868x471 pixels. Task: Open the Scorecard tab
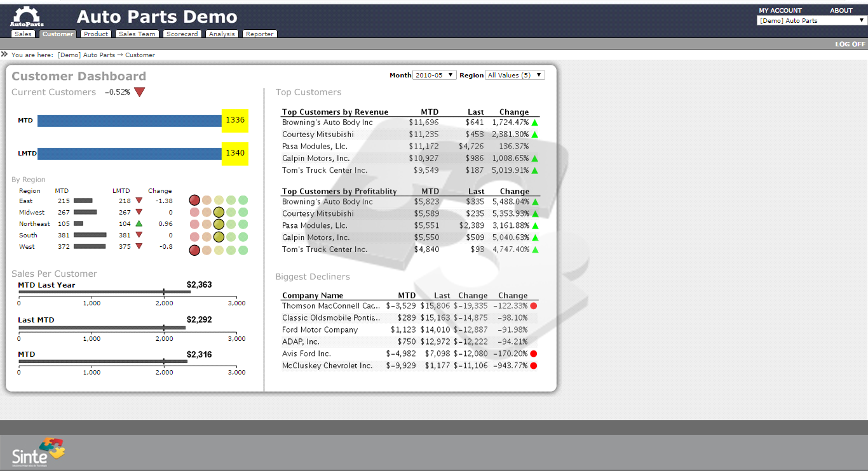(182, 34)
